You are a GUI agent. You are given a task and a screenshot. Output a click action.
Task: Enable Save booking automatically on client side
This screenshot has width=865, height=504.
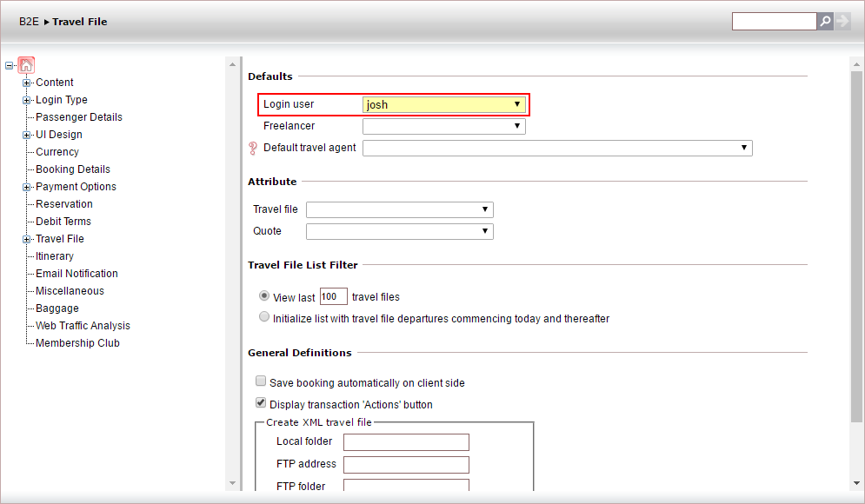tap(261, 381)
